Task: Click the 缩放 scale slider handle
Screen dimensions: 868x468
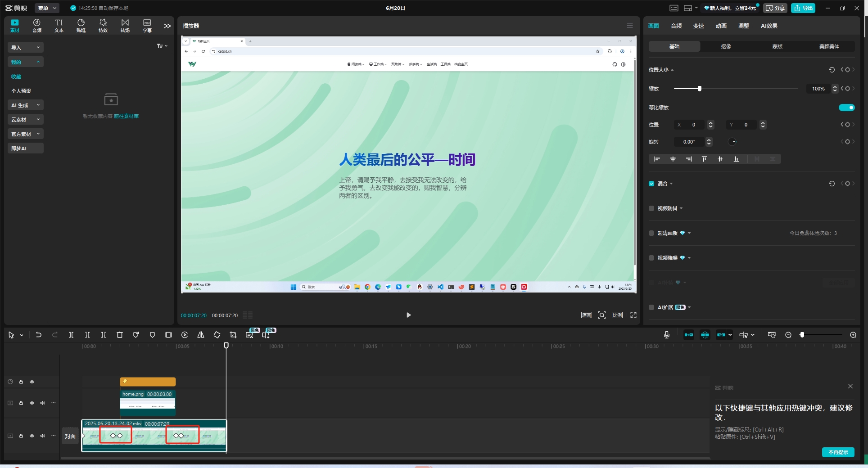Action: [699, 89]
